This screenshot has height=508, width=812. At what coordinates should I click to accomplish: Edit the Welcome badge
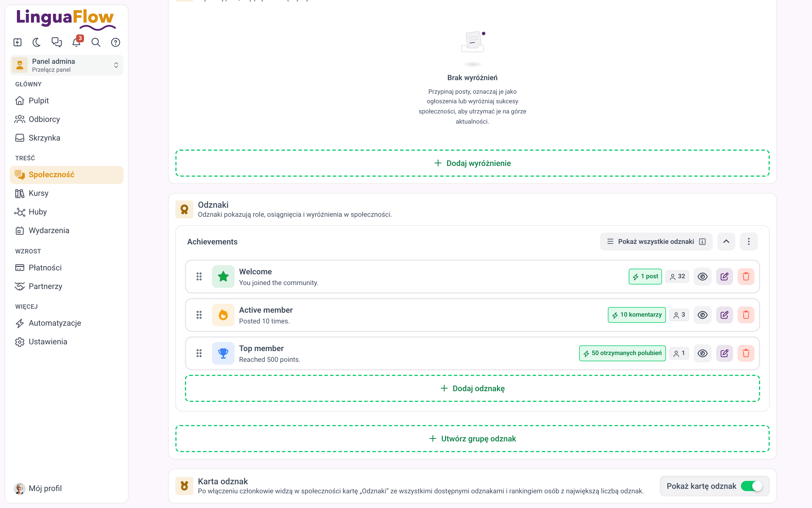click(x=724, y=277)
